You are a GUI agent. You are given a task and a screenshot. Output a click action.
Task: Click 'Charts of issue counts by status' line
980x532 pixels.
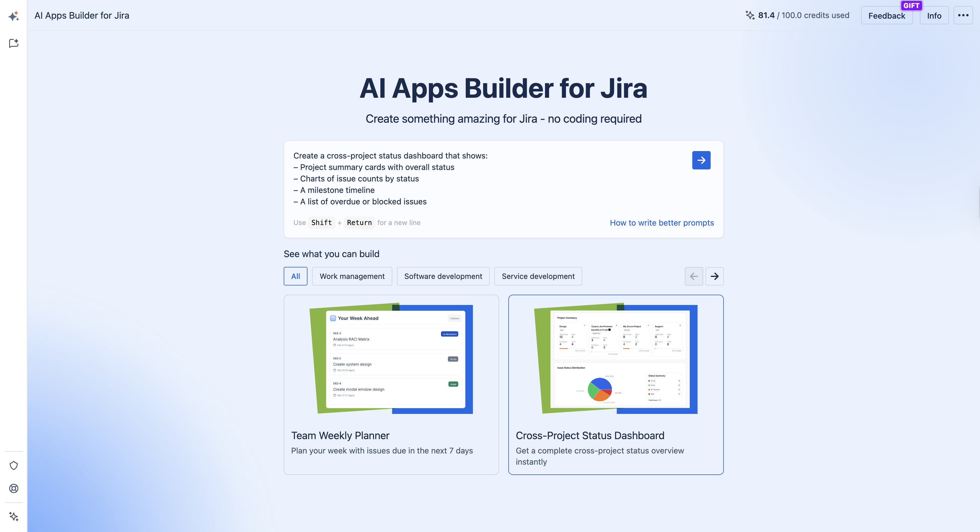click(x=356, y=179)
